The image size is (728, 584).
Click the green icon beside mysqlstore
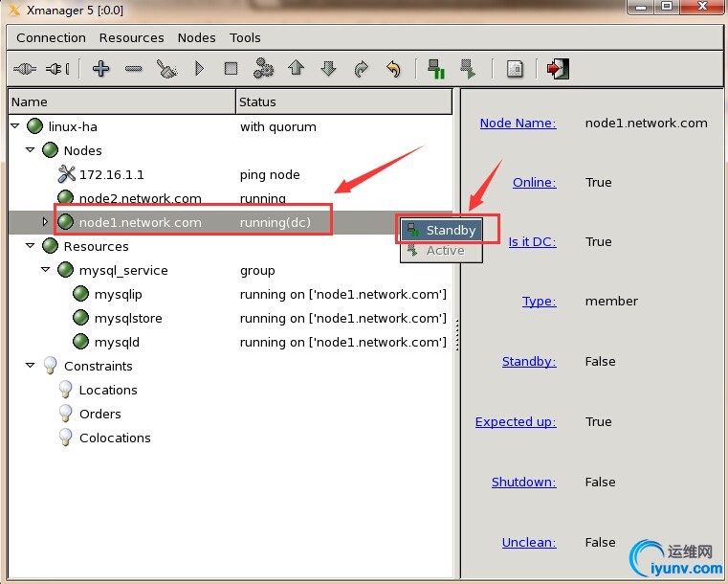(x=80, y=318)
